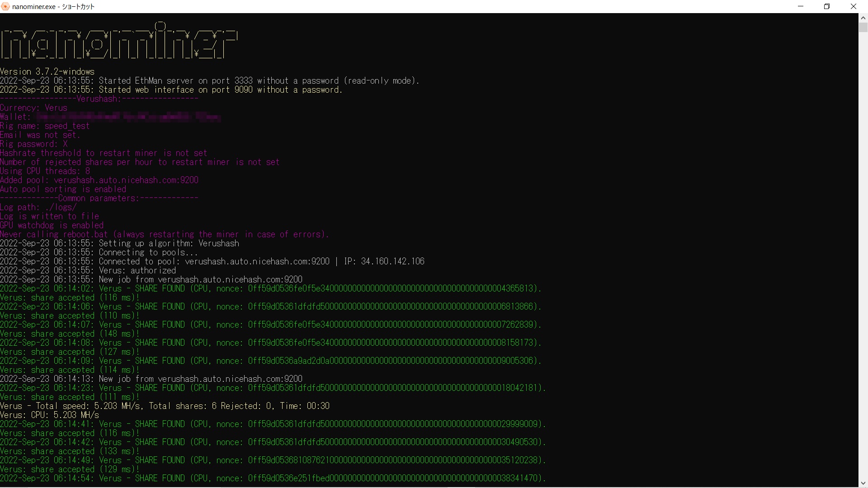868x488 pixels.
Task: Click the scrollbar up arrow
Action: tap(863, 18)
